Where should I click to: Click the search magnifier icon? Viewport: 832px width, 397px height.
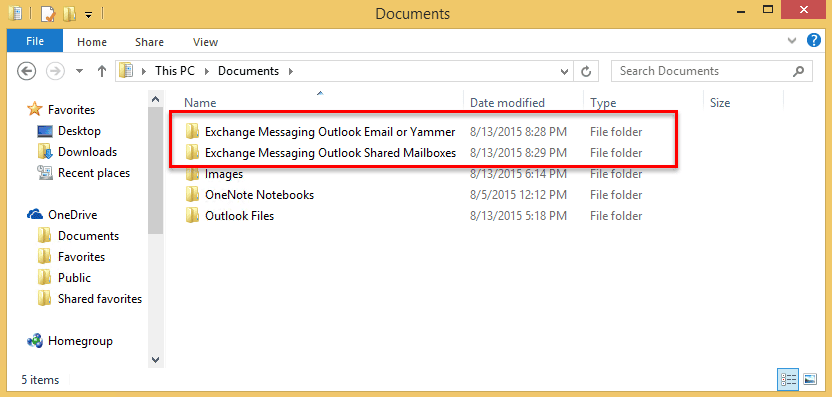(x=798, y=71)
